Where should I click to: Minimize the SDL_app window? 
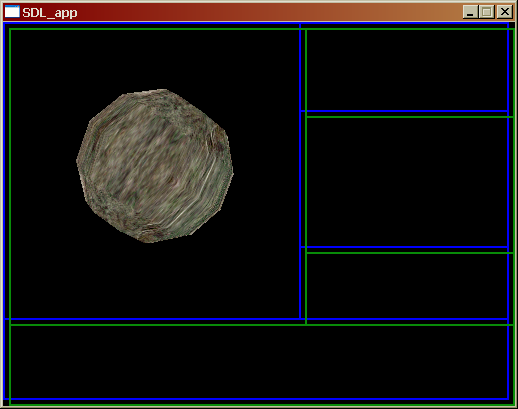pyautogui.click(x=470, y=12)
